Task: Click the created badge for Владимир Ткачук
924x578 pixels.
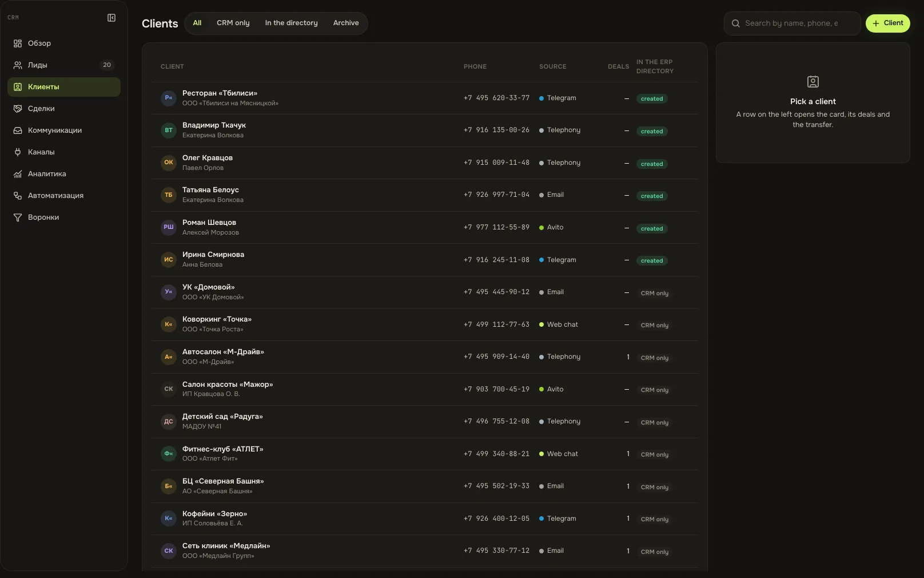Action: 652,131
